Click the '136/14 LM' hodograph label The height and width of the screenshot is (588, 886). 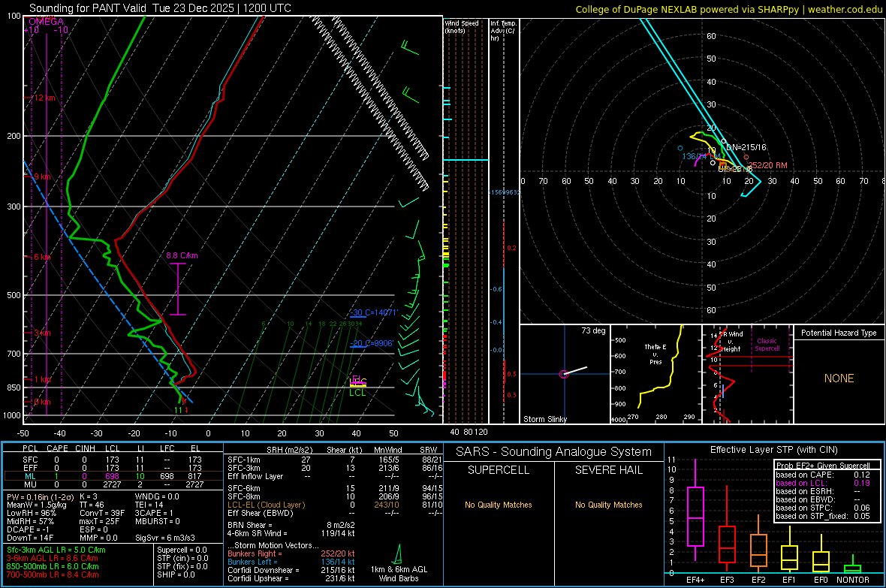pos(701,157)
